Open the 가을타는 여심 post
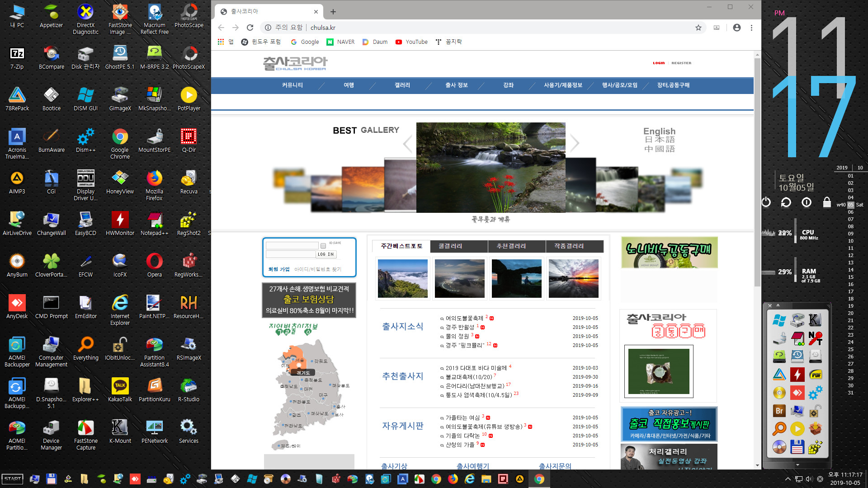Viewport: 868px width, 488px height. click(462, 418)
